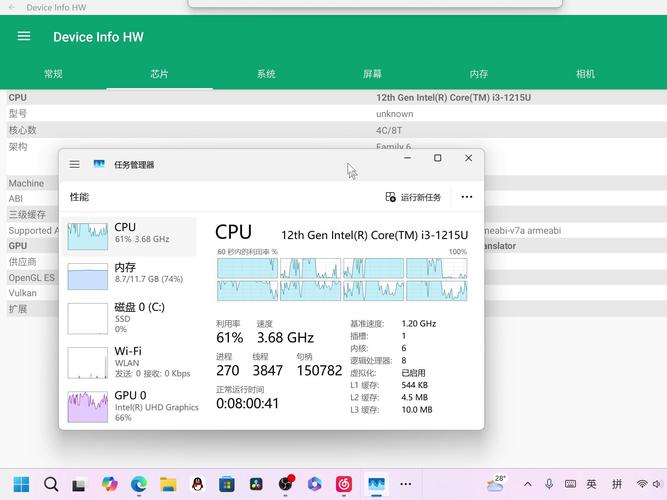Select the 内存 performance item in sidebar
The height and width of the screenshot is (500, 667).
[130, 276]
